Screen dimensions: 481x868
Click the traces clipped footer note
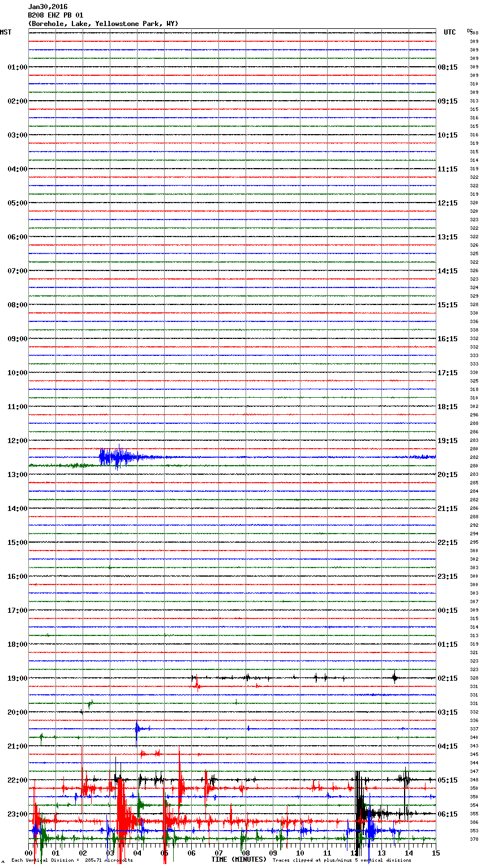pyautogui.click(x=342, y=860)
